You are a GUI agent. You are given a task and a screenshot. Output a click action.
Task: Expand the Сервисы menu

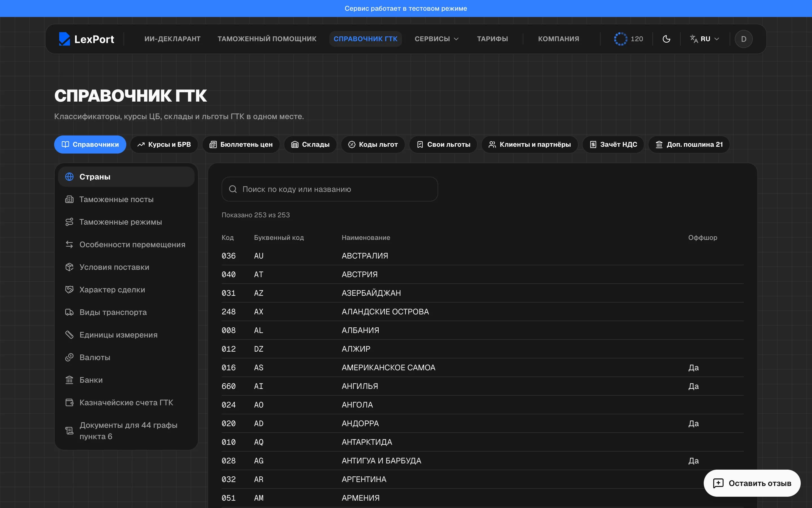pos(436,39)
